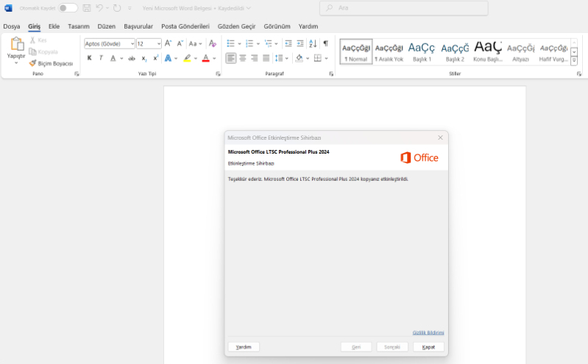Increase paragraph indent
588x364 pixels.
pos(300,43)
